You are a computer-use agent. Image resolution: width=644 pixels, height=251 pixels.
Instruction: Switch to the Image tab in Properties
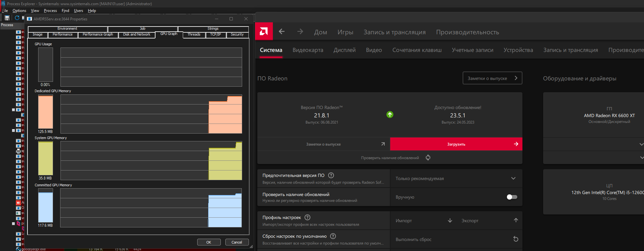point(38,35)
